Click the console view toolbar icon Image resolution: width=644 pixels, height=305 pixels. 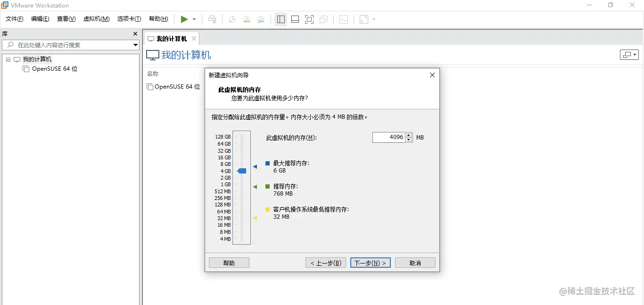[x=344, y=19]
